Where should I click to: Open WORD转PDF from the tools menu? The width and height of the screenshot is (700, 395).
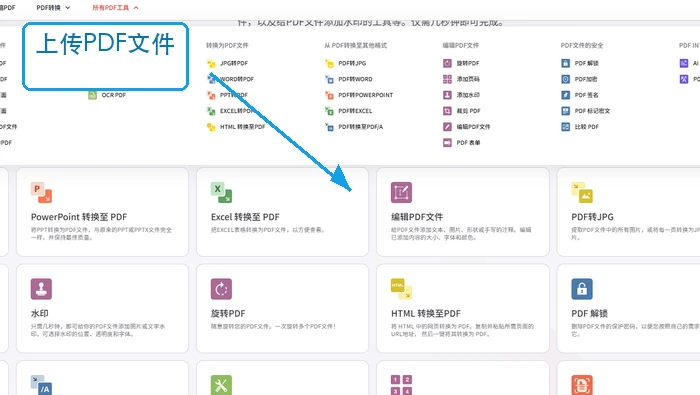click(237, 79)
